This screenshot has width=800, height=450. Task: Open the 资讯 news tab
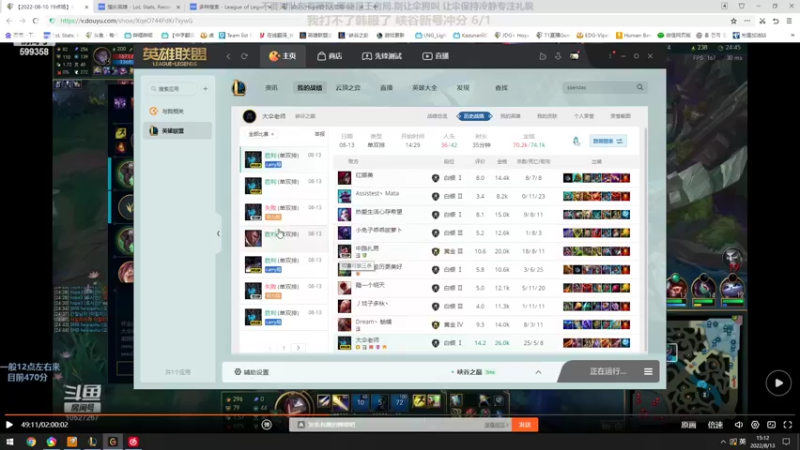(x=271, y=88)
